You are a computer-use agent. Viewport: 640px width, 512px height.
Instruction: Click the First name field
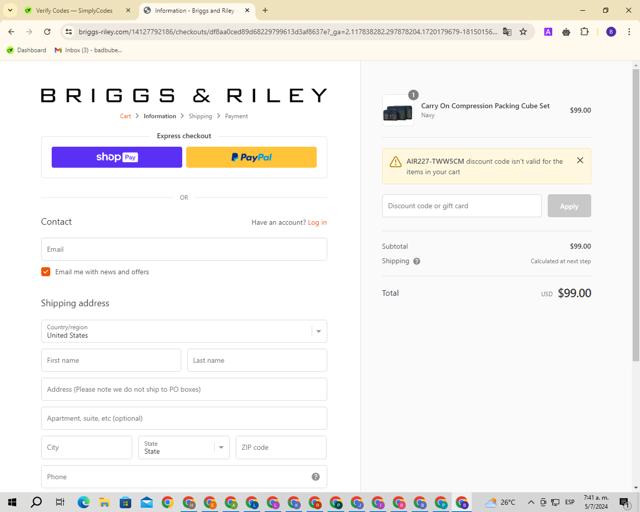(x=111, y=360)
